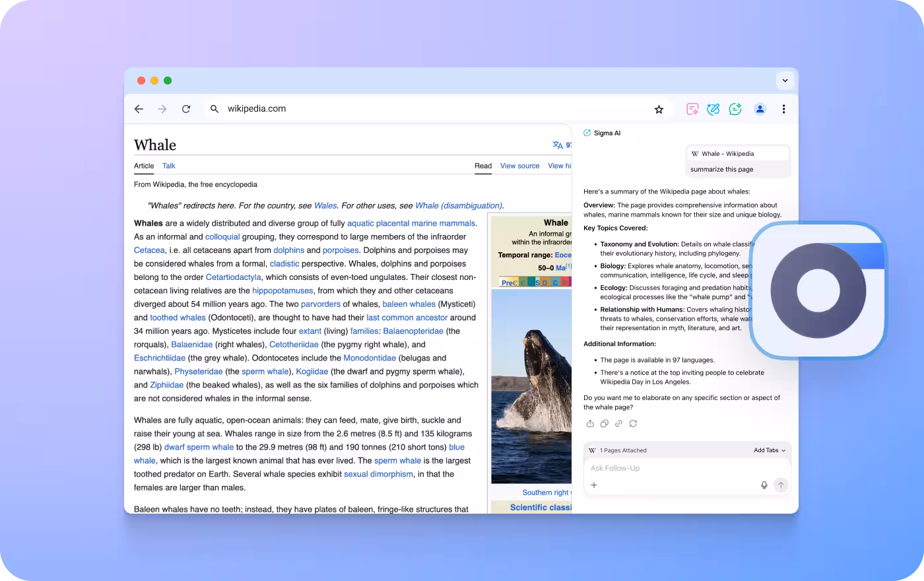The height and width of the screenshot is (581, 924).
Task: Click the Wikipedia language translate icon
Action: click(x=558, y=145)
